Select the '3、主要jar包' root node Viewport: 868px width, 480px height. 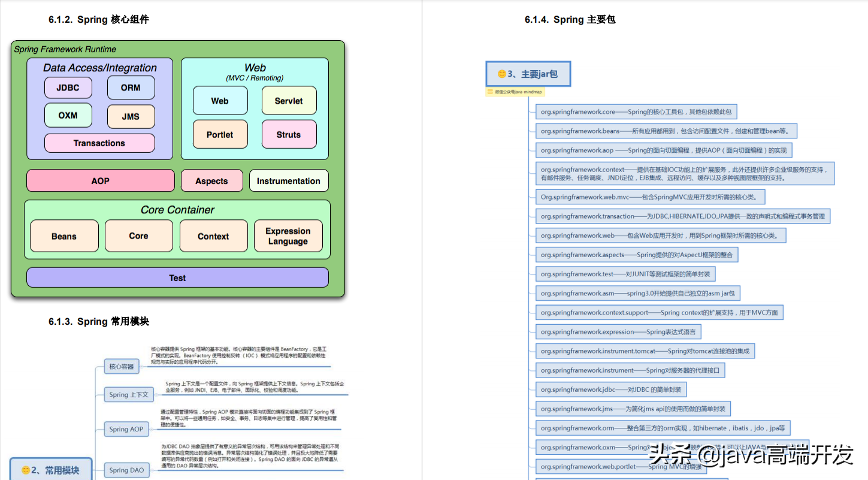(528, 74)
